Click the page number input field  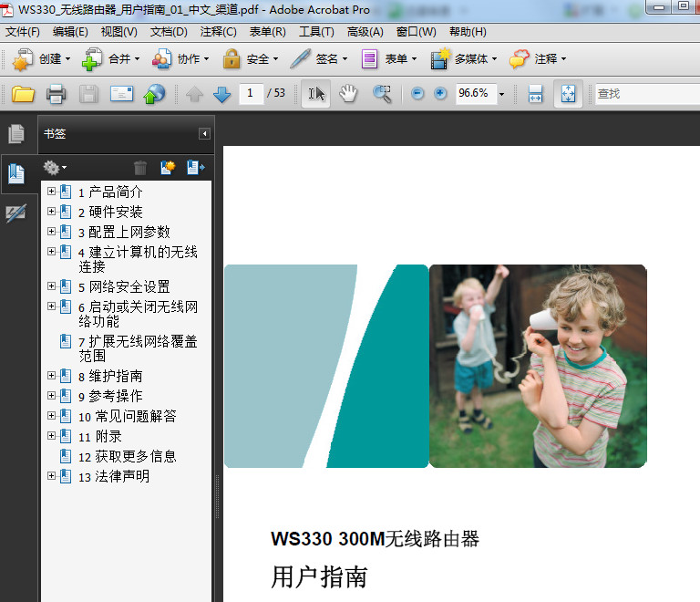coord(251,93)
